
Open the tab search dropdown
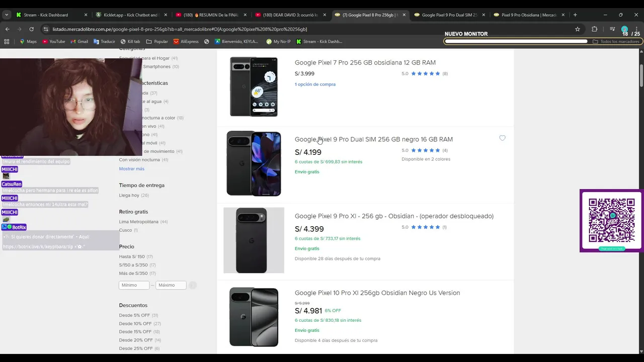coord(7,15)
